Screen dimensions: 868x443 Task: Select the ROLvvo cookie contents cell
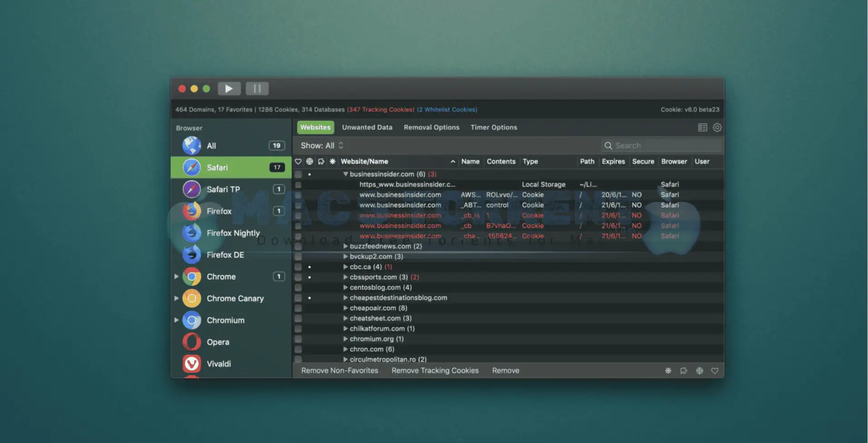click(x=501, y=195)
